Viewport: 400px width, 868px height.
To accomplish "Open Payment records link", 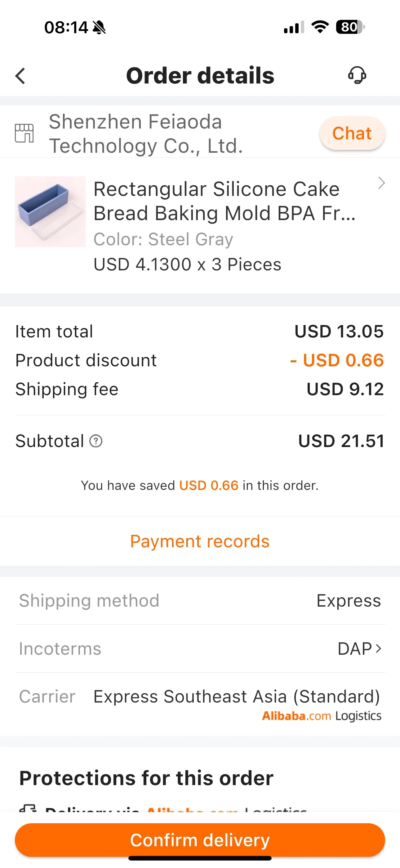I will pos(200,541).
